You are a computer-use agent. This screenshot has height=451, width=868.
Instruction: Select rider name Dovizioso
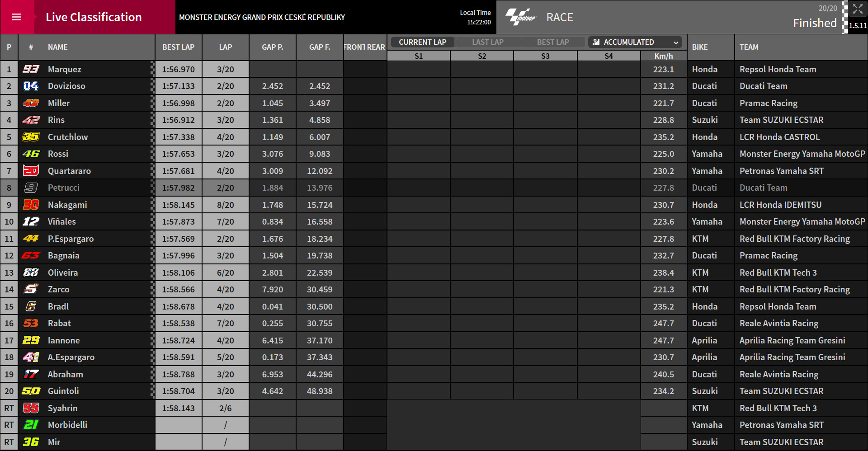(66, 86)
